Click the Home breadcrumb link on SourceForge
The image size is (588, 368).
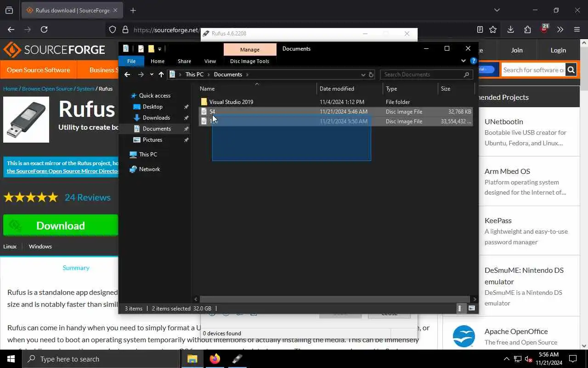pos(10,89)
